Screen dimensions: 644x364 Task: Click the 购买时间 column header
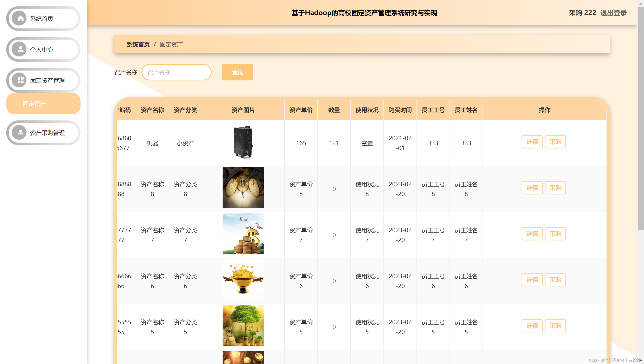coord(400,110)
